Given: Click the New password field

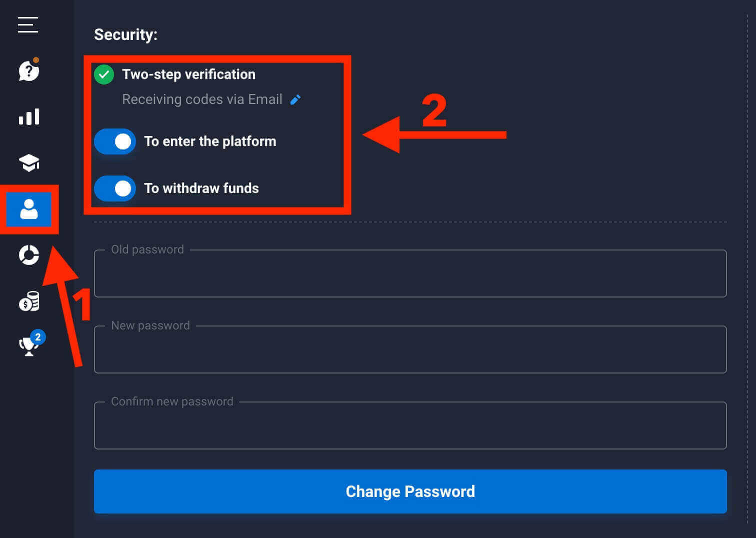Looking at the screenshot, I should pyautogui.click(x=410, y=350).
